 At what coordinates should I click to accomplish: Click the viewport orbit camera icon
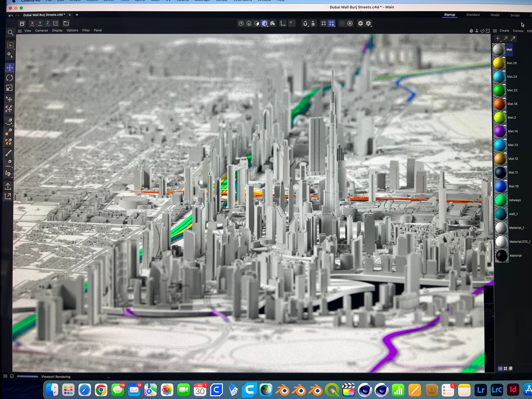[482, 31]
